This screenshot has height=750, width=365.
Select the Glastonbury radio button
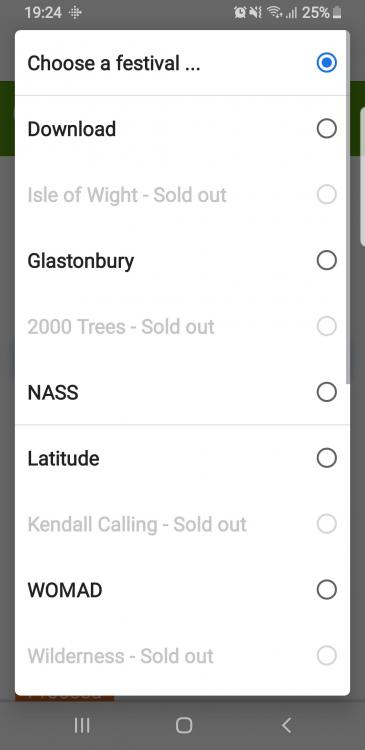[327, 261]
